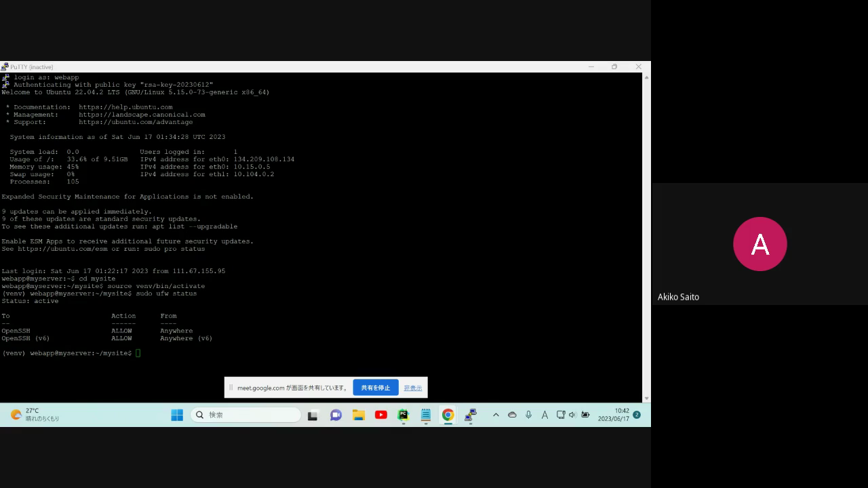Image resolution: width=868 pixels, height=488 pixels.
Task: Hide the sharing bar via 非表示 link
Action: [x=412, y=388]
